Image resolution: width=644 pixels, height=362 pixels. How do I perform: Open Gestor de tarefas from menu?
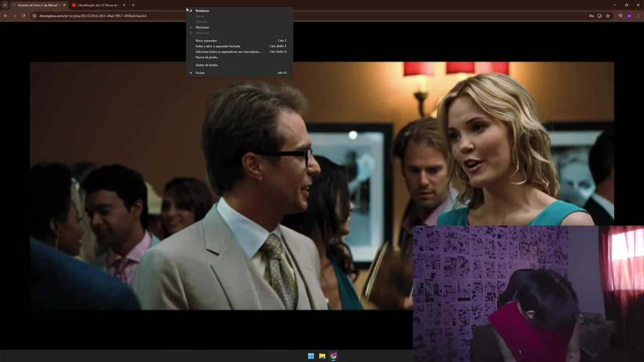click(239, 65)
